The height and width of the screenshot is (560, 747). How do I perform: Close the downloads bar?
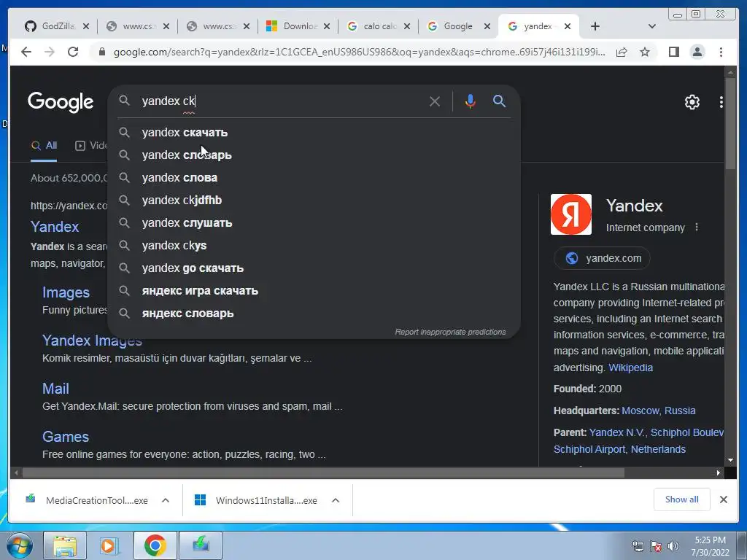coord(723,499)
